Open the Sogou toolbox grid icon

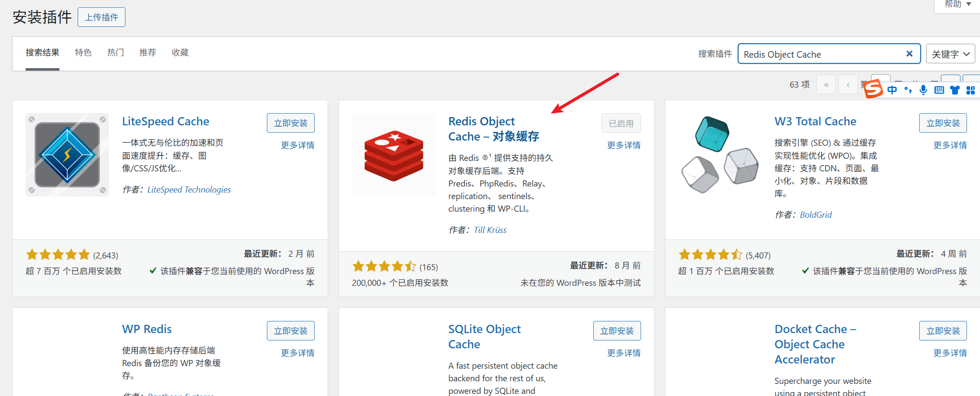point(970,90)
